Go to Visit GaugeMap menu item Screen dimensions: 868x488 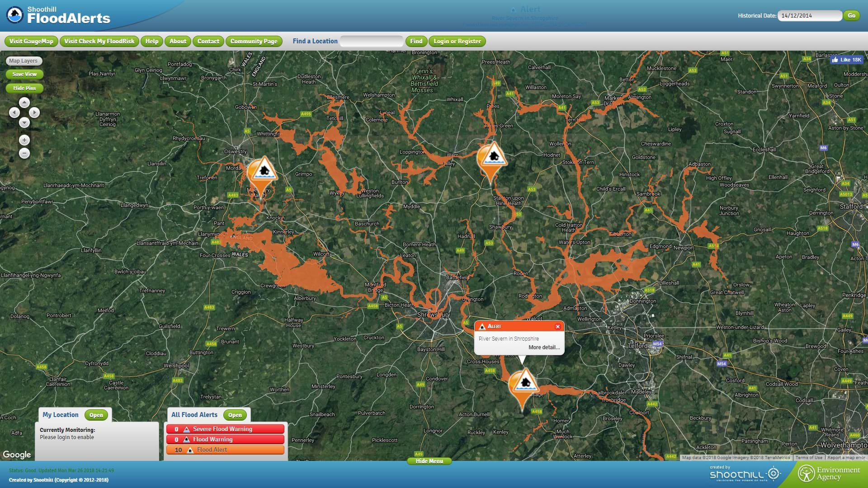click(x=31, y=41)
